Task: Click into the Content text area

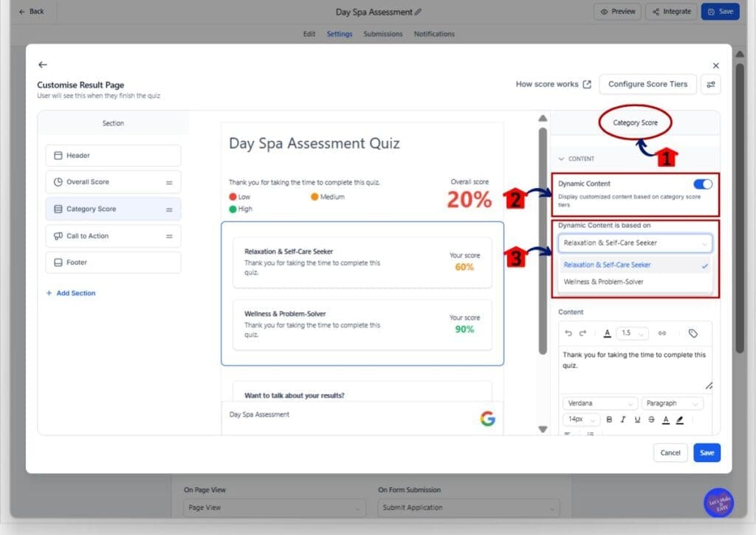Action: [x=635, y=369]
